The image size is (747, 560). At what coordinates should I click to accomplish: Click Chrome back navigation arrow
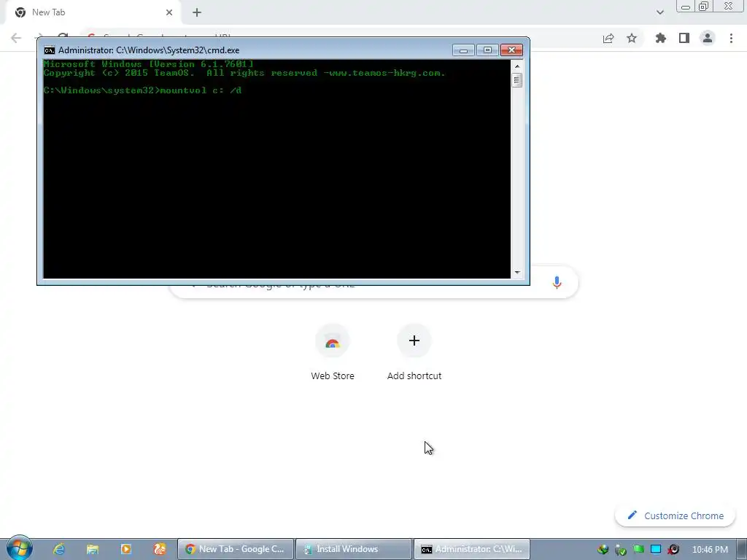tap(16, 38)
